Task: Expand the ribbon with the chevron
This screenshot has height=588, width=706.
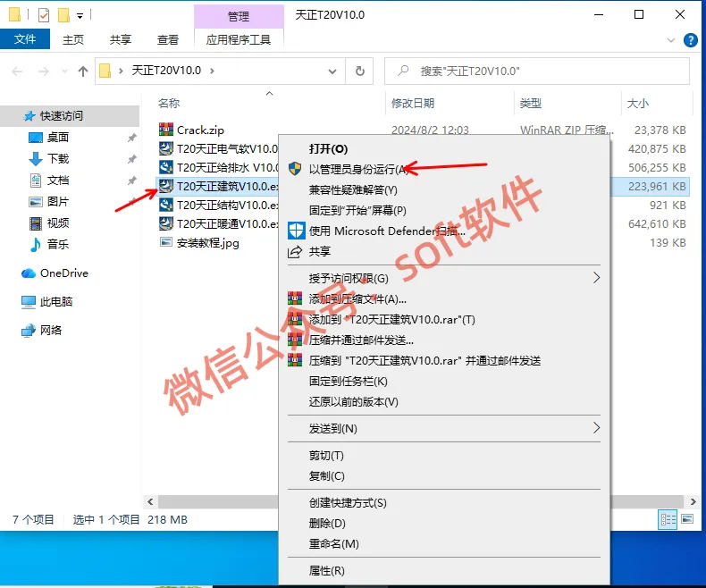Action: pyautogui.click(x=671, y=40)
